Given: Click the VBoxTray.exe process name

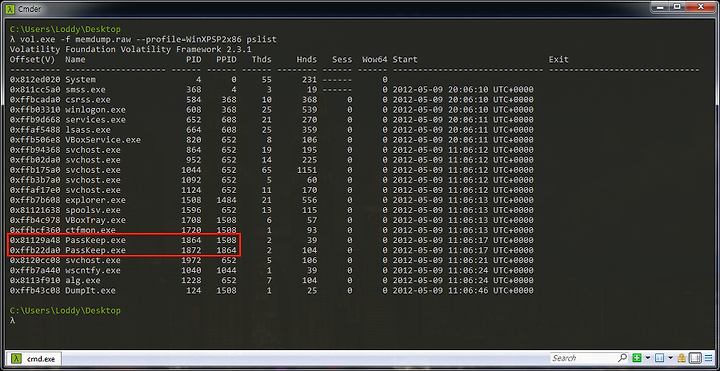Looking at the screenshot, I should point(95,220).
